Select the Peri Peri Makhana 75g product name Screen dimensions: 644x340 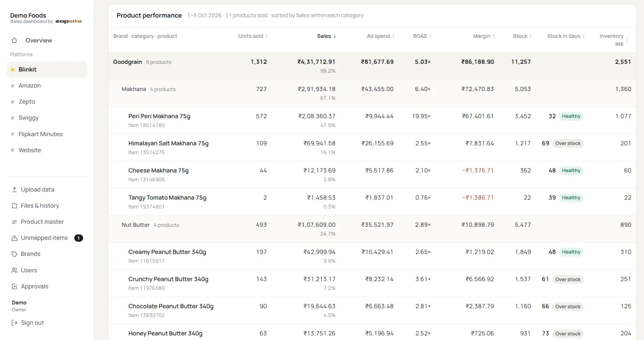[x=159, y=117]
